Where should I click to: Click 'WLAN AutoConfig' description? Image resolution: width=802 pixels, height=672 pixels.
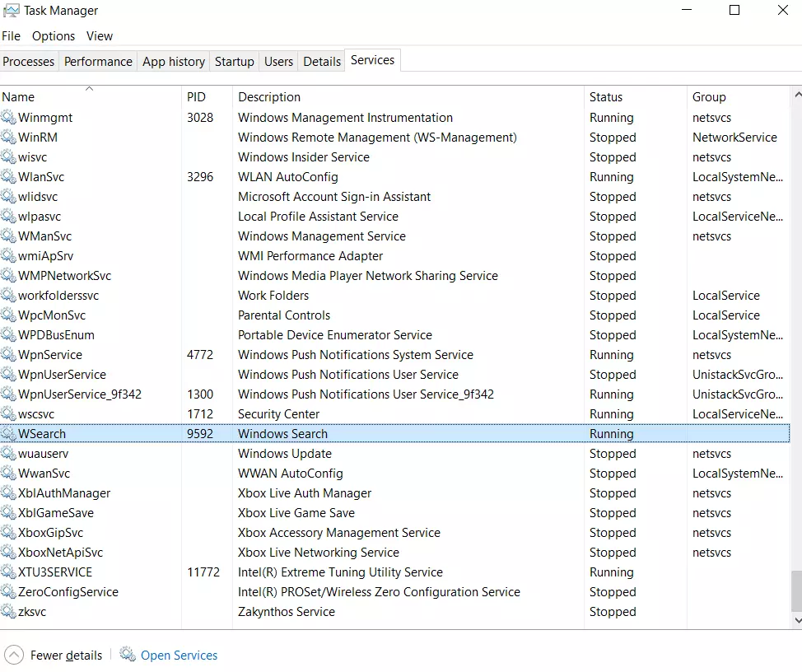[288, 177]
